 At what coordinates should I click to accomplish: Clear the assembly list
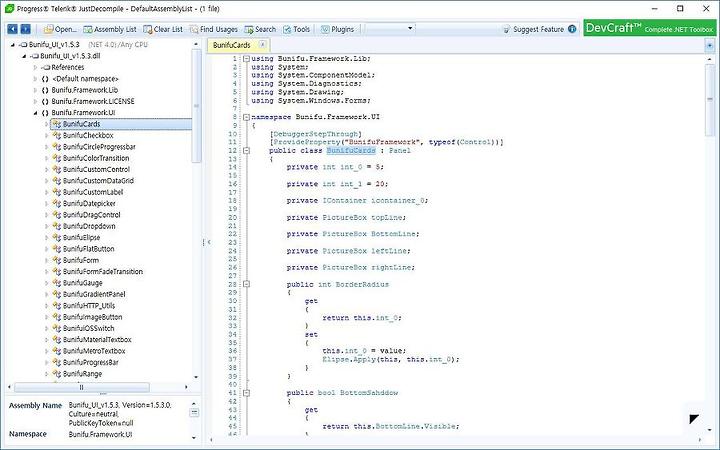163,29
